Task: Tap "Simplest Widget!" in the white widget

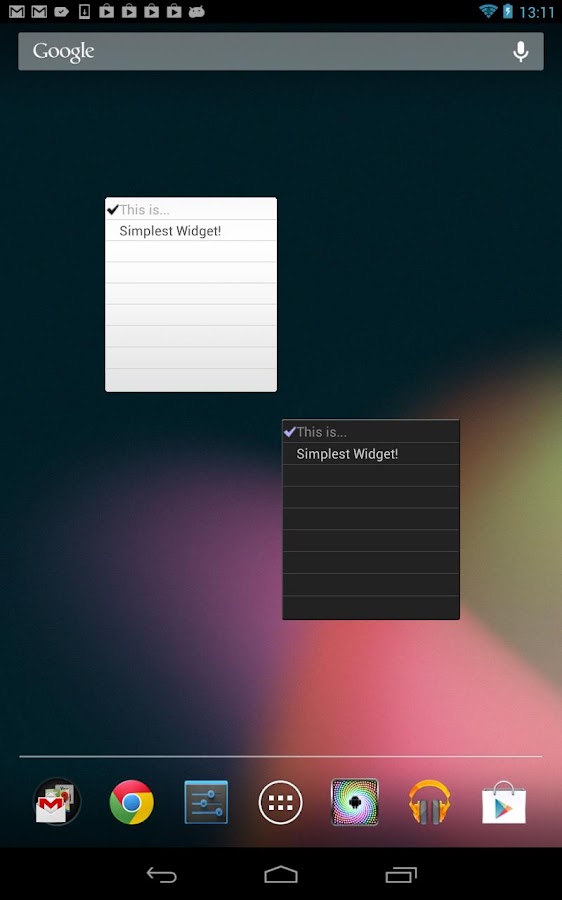Action: pyautogui.click(x=170, y=231)
